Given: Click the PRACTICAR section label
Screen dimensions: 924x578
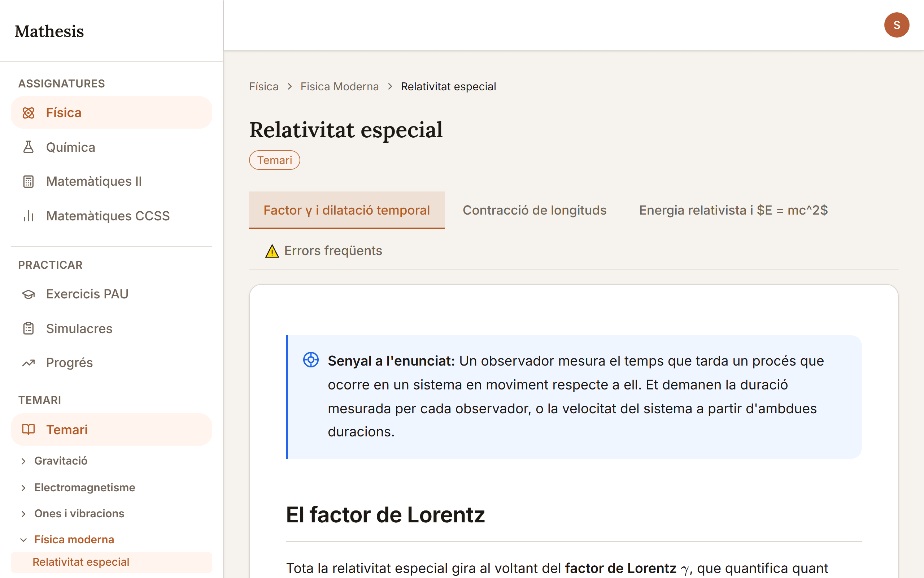Looking at the screenshot, I should (x=51, y=265).
